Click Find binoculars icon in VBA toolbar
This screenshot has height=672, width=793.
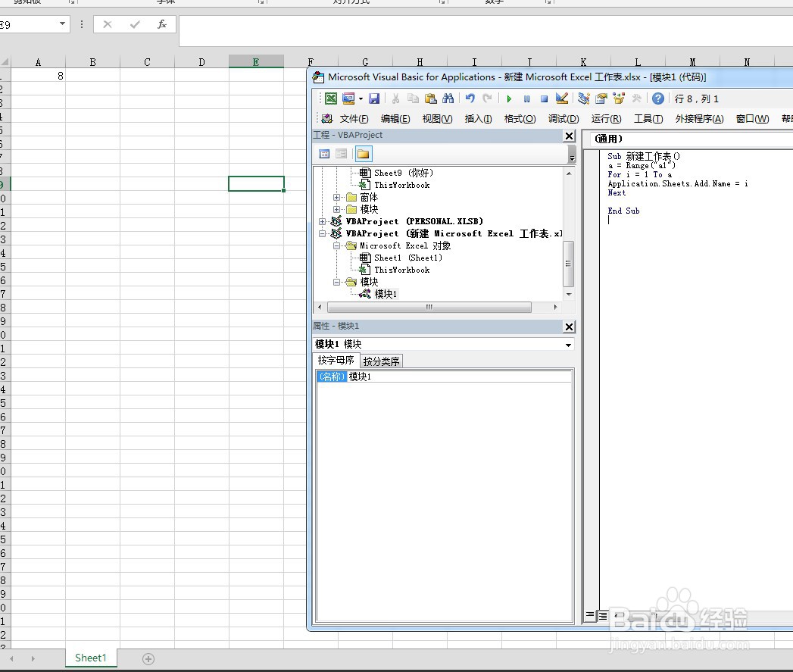coord(448,98)
